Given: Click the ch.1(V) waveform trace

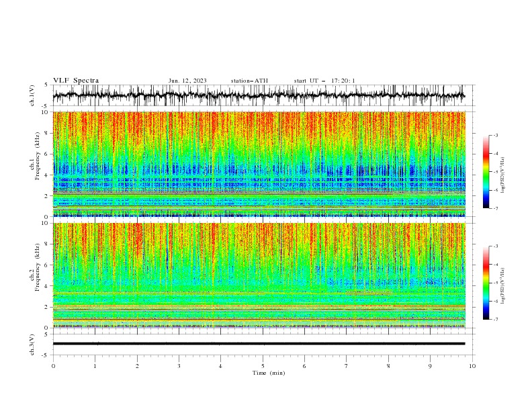Looking at the screenshot, I should [259, 95].
